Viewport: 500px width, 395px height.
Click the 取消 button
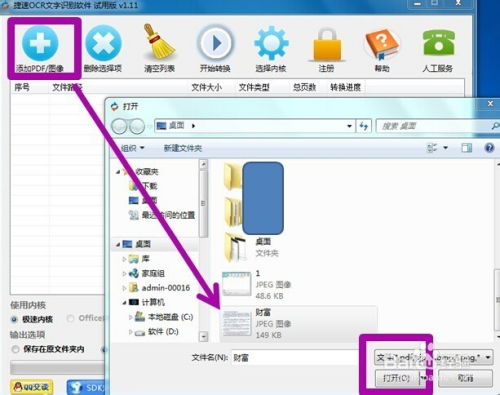pyautogui.click(x=465, y=378)
